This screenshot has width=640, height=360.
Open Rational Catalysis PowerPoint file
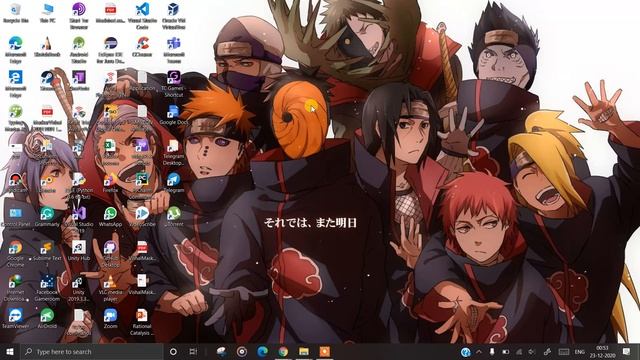142,322
